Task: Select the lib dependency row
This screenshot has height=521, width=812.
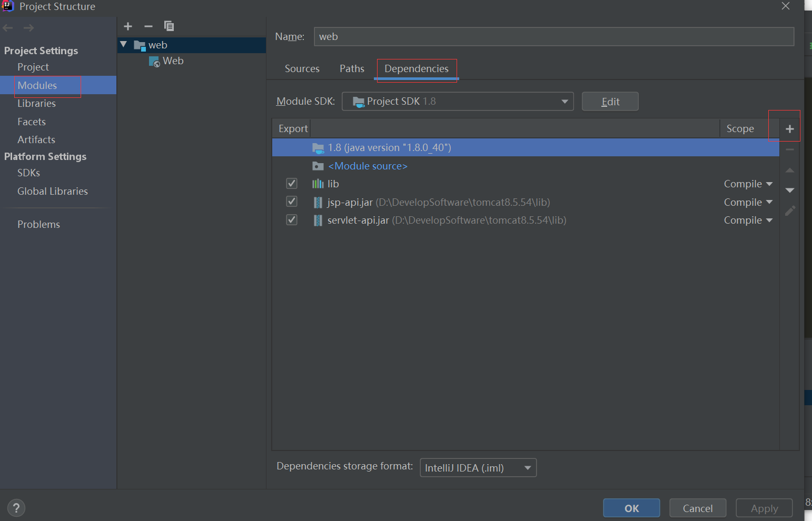Action: coord(526,184)
